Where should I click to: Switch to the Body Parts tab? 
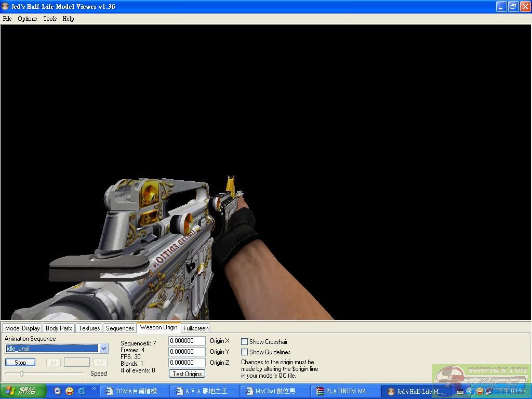59,328
